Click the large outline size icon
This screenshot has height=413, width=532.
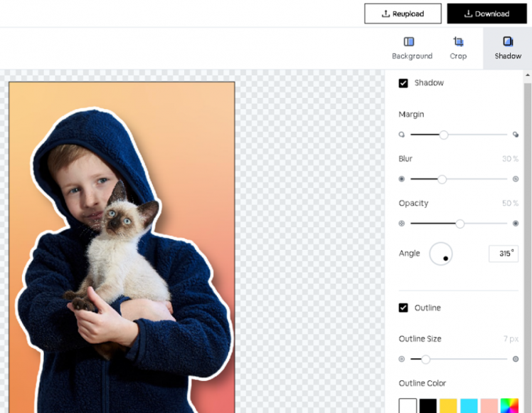tap(516, 359)
